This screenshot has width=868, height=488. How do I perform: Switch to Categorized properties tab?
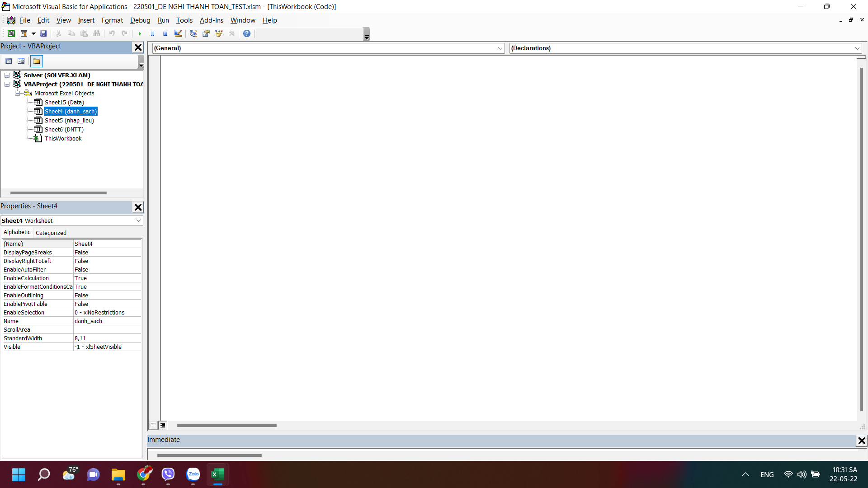pos(51,233)
